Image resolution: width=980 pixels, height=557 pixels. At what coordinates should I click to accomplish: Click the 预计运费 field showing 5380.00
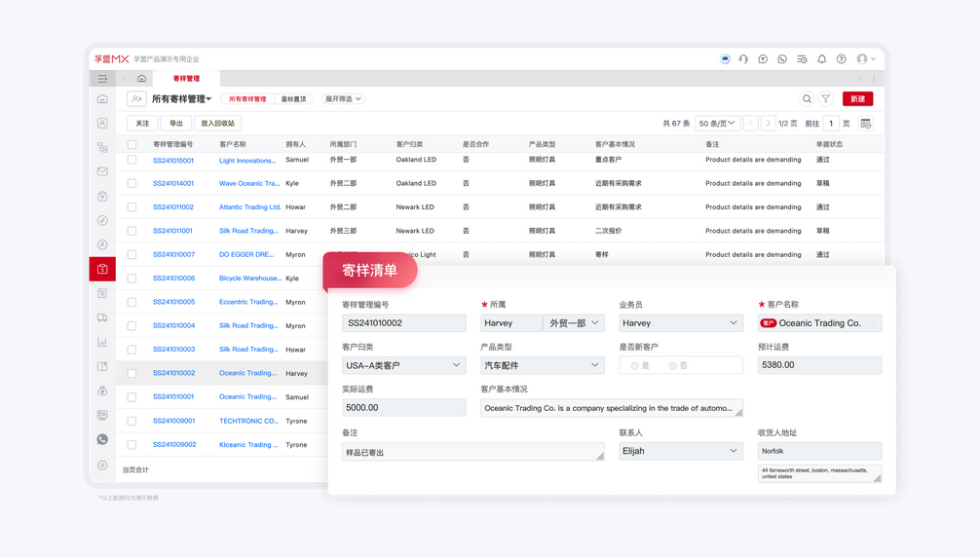(819, 365)
